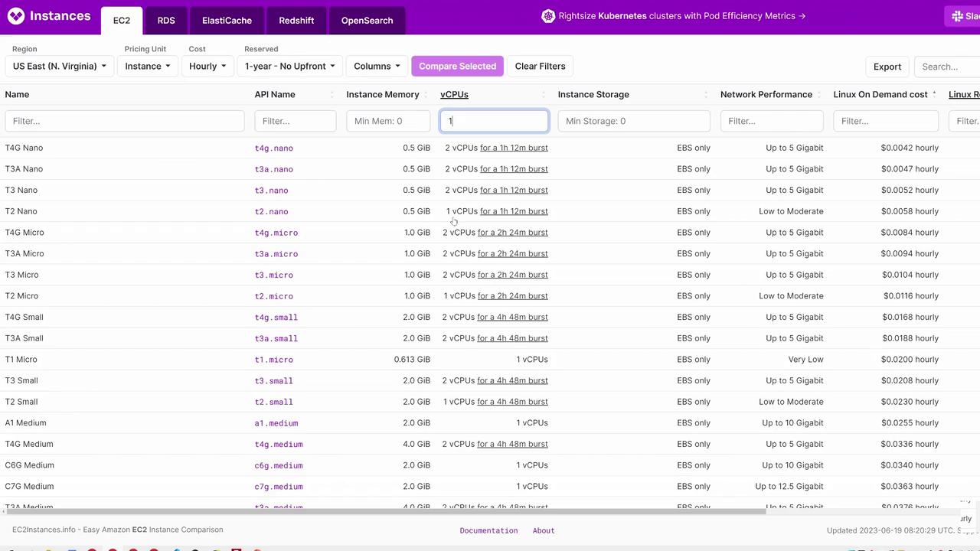Screen dimensions: 980x551
Task: Click sort arrow on Linux On Demand cost
Action: [934, 94]
